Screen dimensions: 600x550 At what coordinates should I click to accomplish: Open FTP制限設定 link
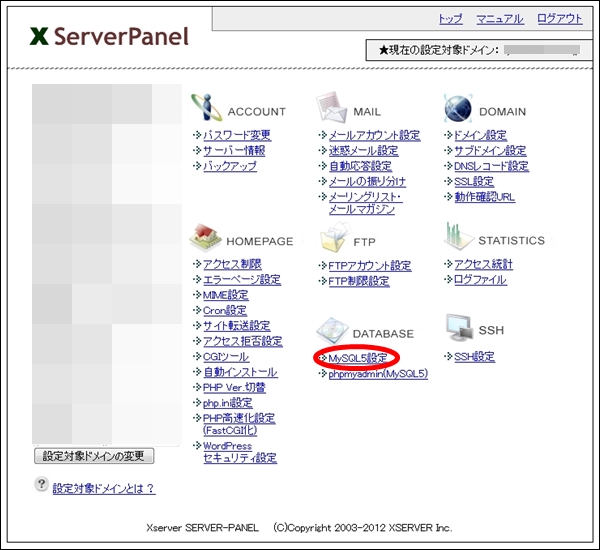[x=359, y=281]
